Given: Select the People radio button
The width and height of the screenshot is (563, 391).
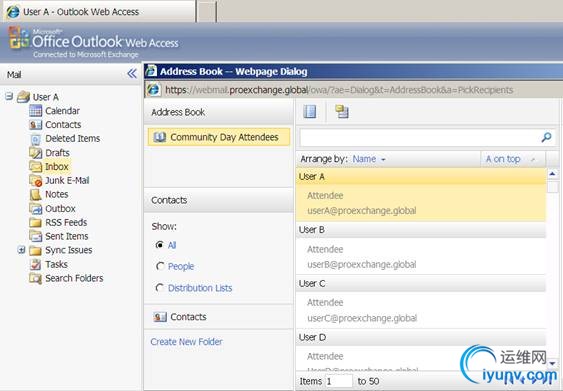Looking at the screenshot, I should pos(160,266).
